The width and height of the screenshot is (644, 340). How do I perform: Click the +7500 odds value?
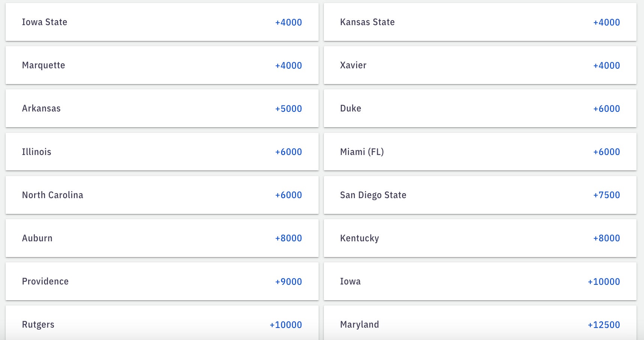pyautogui.click(x=607, y=195)
